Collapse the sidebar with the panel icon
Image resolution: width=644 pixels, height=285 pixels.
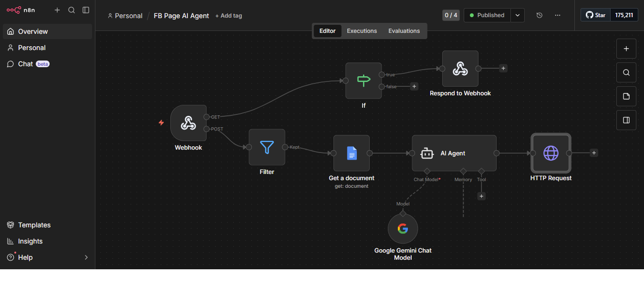click(86, 10)
